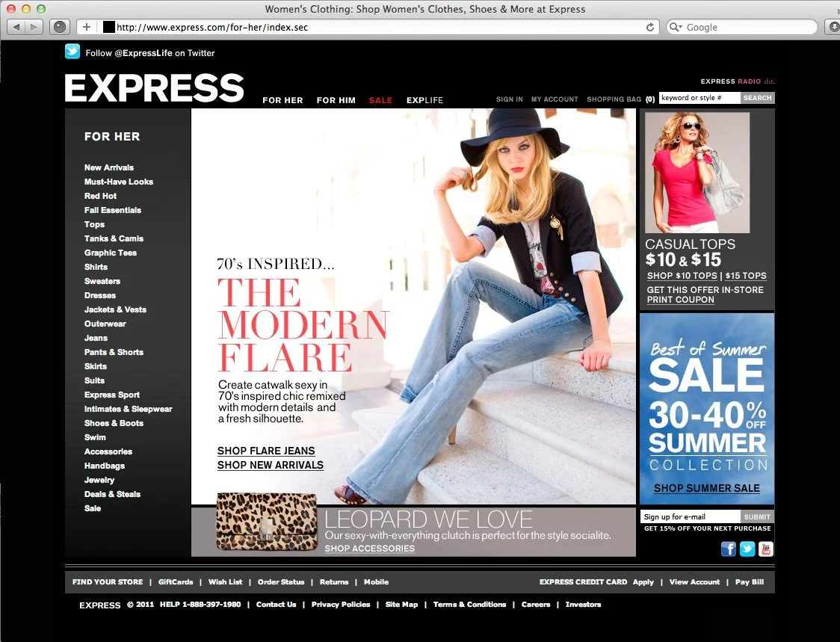Image resolution: width=840 pixels, height=642 pixels.
Task: Open the FOR HER tab
Action: 282,100
